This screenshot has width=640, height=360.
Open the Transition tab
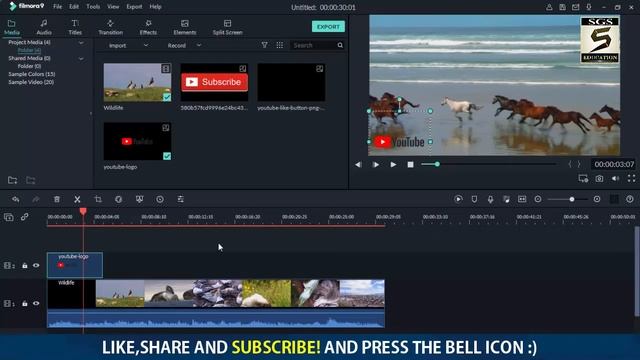[x=110, y=27]
